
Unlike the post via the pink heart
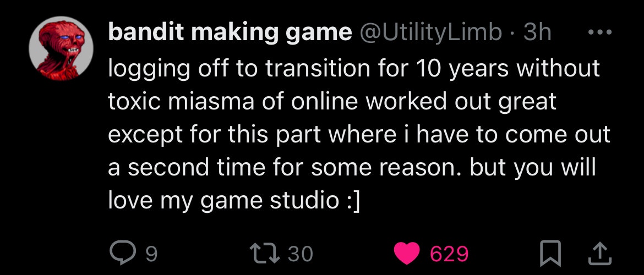408,252
